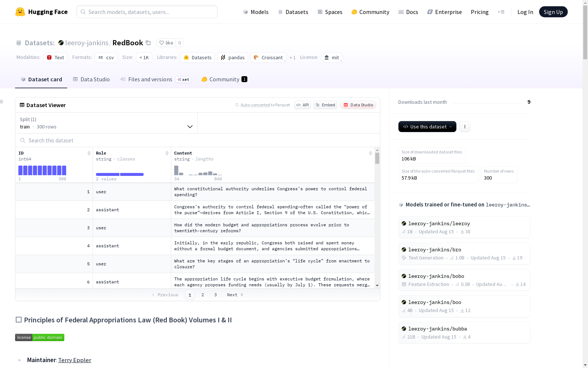
Task: Open Community in the top navigation
Action: click(370, 12)
